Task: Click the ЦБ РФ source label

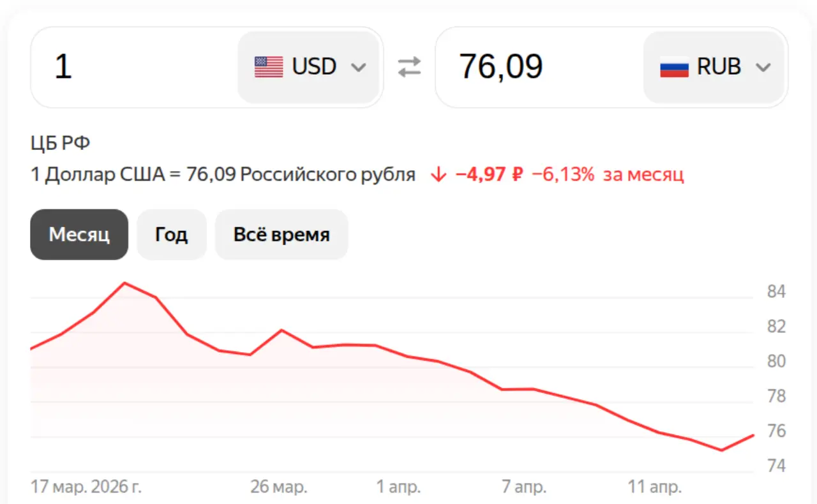Action: 60,142
